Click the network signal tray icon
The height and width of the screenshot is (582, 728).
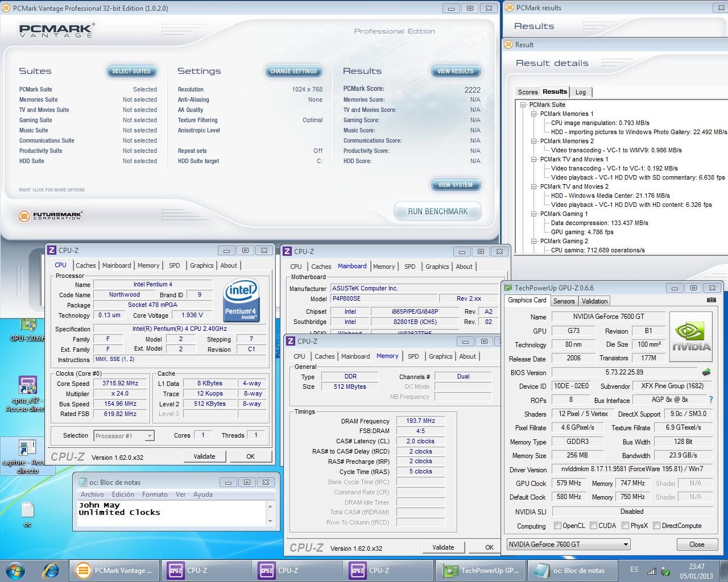652,571
